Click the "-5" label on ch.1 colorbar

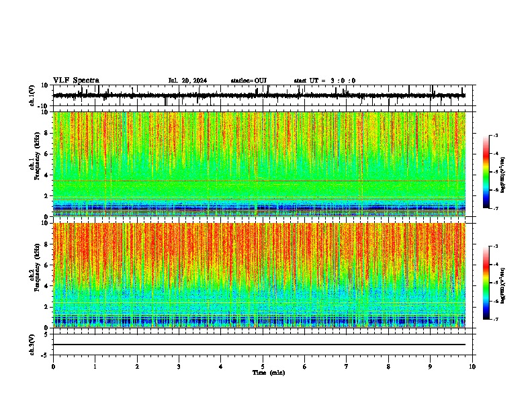point(496,172)
